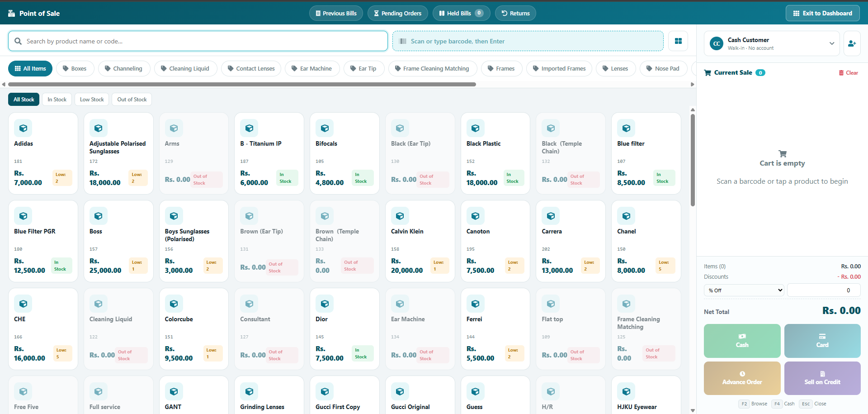The height and width of the screenshot is (414, 868).
Task: Select the Ear Tip category tab
Action: click(x=363, y=69)
